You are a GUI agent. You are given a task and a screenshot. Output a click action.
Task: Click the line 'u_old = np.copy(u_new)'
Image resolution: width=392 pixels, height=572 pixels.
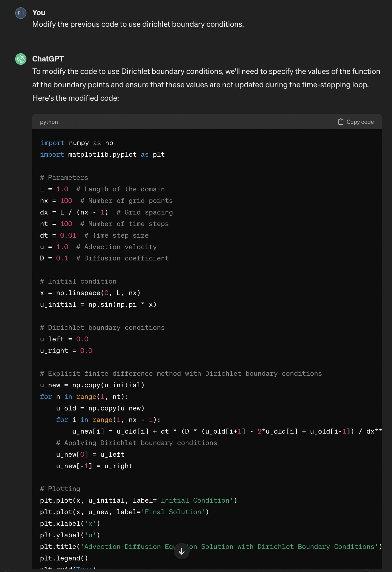pyautogui.click(x=100, y=408)
